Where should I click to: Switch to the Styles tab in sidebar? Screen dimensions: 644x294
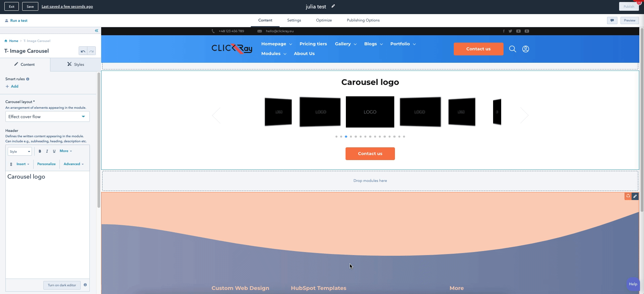pos(76,64)
